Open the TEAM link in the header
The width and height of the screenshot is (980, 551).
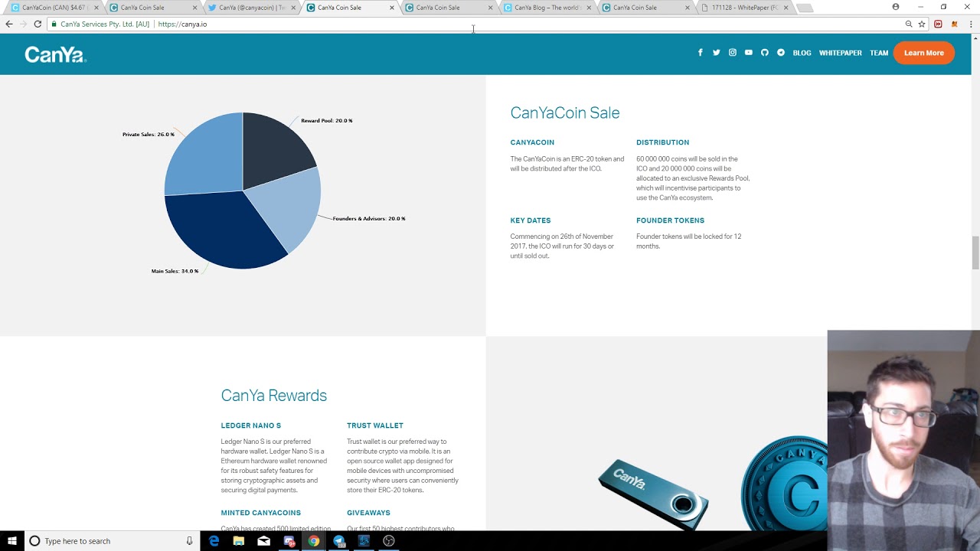879,53
